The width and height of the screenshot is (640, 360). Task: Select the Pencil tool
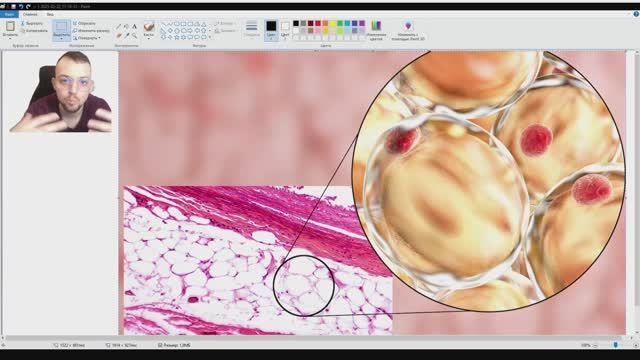tap(119, 27)
